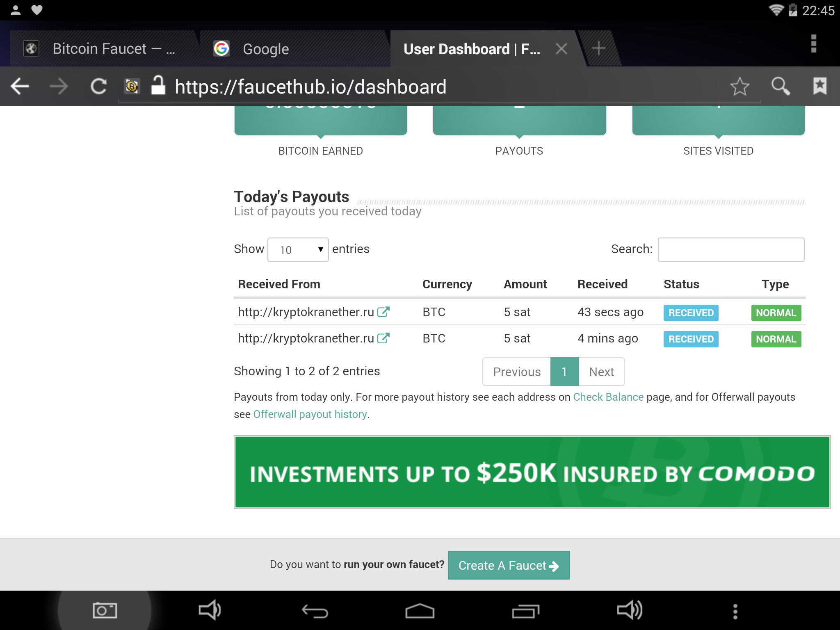The height and width of the screenshot is (630, 840).
Task: Expand the Show entries dropdown
Action: [x=298, y=250]
